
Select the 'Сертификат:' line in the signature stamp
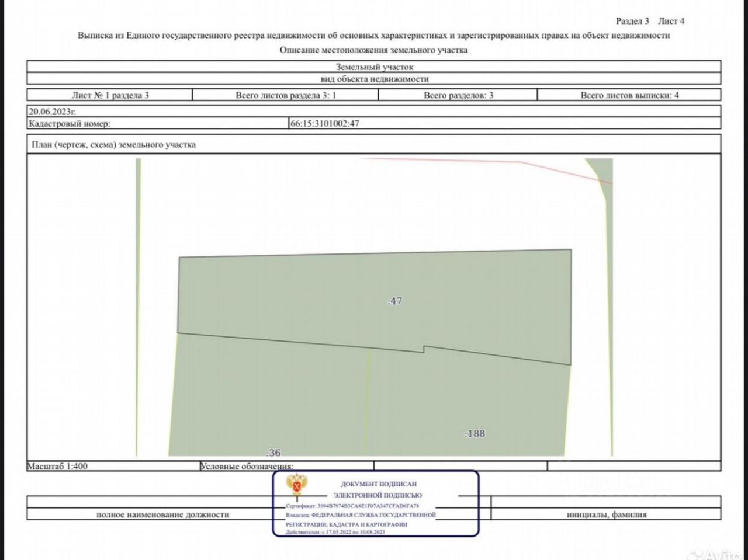click(352, 506)
